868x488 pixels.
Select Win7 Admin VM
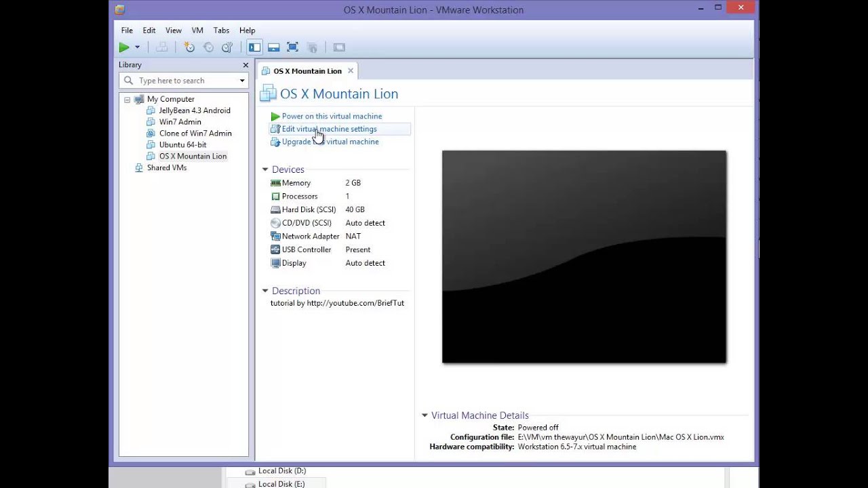coord(180,122)
